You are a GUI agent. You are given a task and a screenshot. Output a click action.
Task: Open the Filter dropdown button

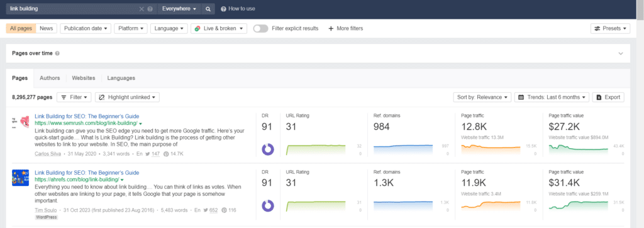click(74, 97)
